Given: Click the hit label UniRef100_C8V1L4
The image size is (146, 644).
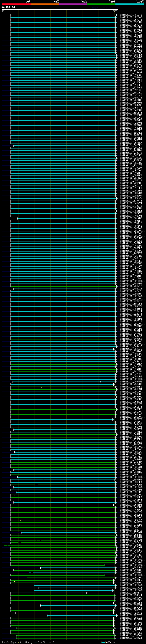Looking at the screenshot, I should pyautogui.click(x=131, y=138).
